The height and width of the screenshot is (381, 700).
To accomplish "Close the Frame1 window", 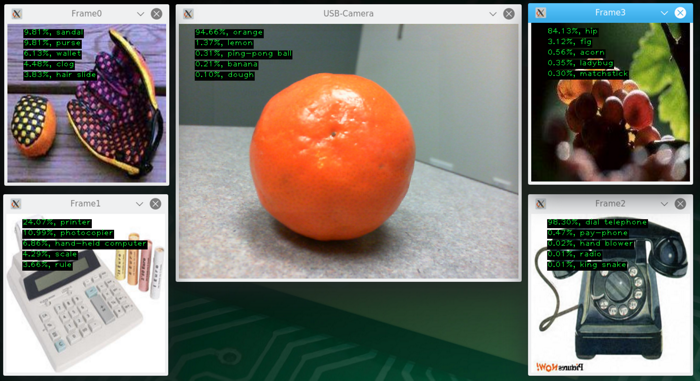I will coord(155,204).
